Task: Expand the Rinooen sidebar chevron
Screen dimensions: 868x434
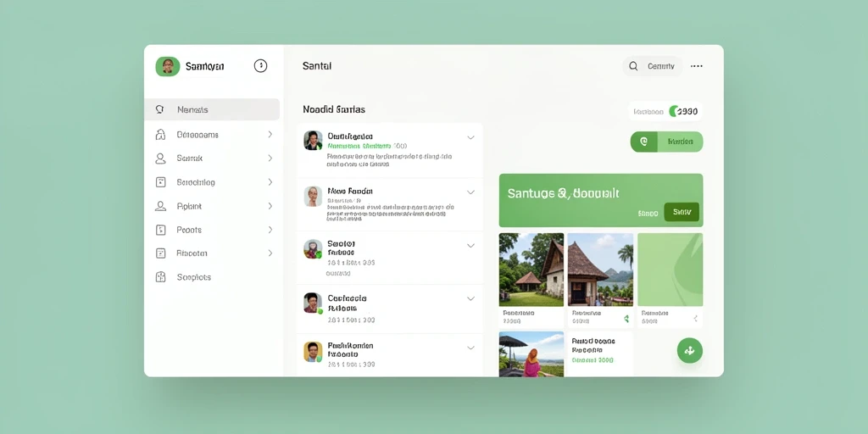Action: [270, 253]
